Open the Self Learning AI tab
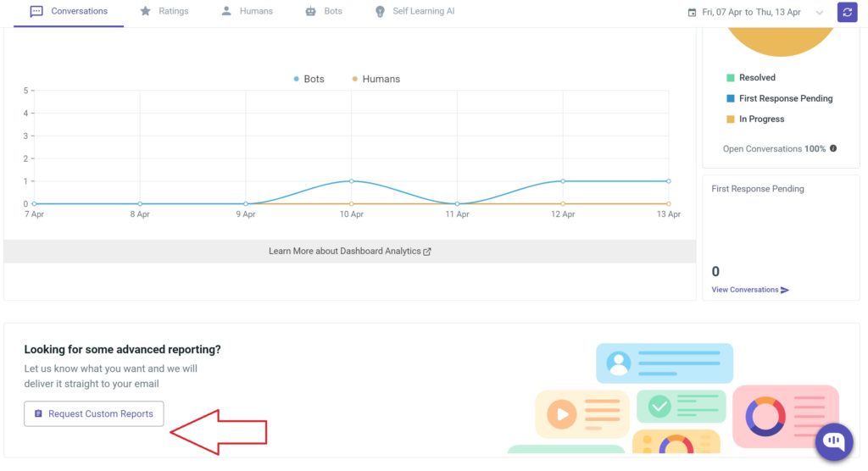 pos(414,11)
